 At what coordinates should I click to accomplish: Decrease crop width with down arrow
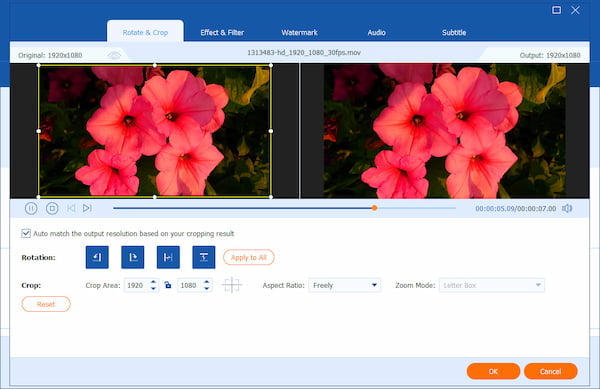tap(153, 288)
